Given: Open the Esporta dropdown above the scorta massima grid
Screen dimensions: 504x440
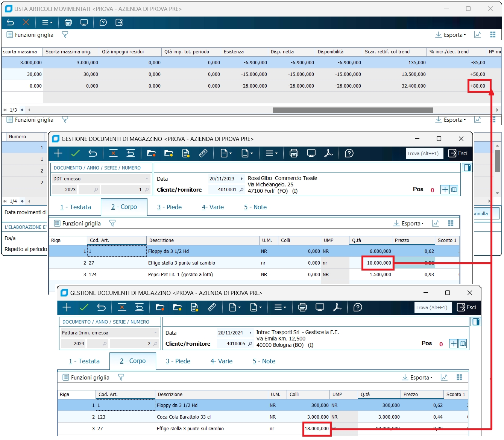Looking at the screenshot, I should coord(451,35).
